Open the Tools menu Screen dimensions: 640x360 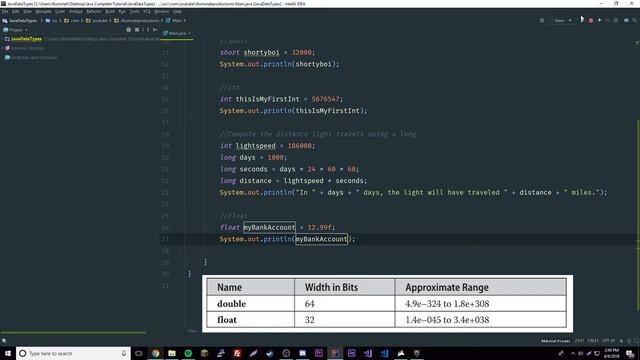coord(134,11)
